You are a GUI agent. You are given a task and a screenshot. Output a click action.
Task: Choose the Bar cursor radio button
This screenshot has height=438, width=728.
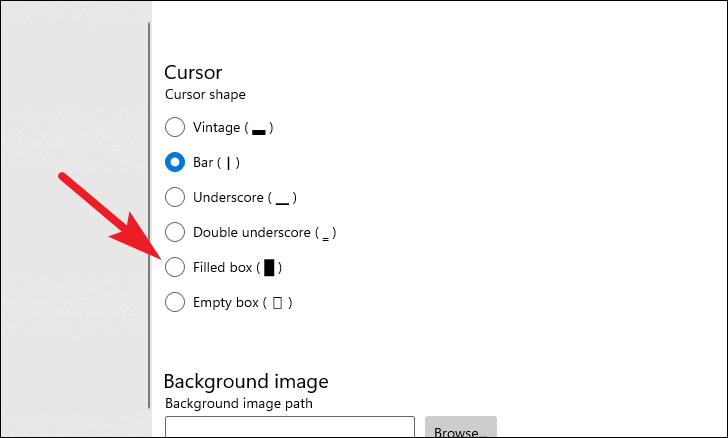coord(175,162)
